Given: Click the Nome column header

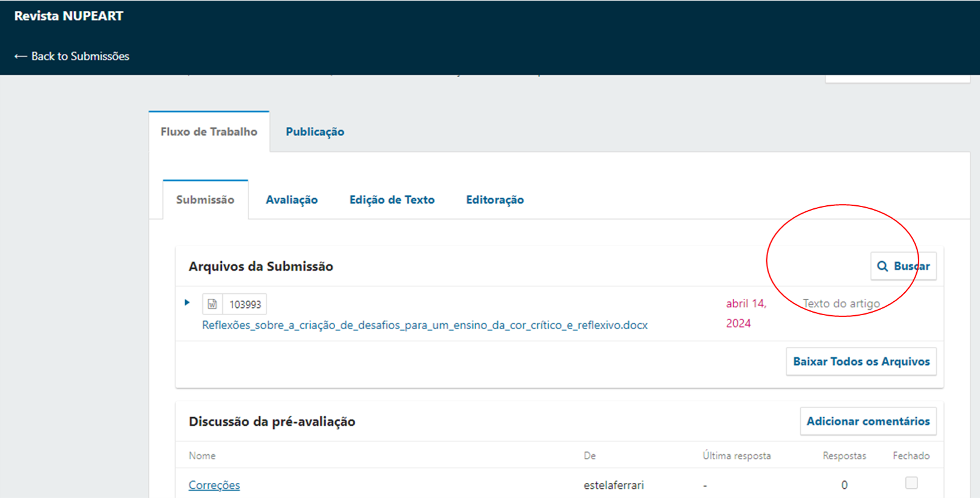Looking at the screenshot, I should click(x=202, y=455).
